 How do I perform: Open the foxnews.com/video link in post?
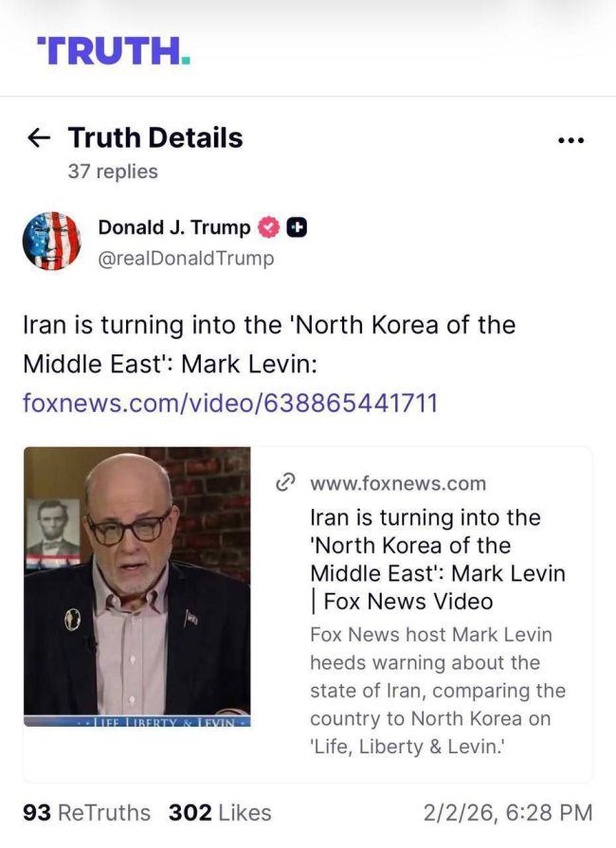(x=230, y=403)
